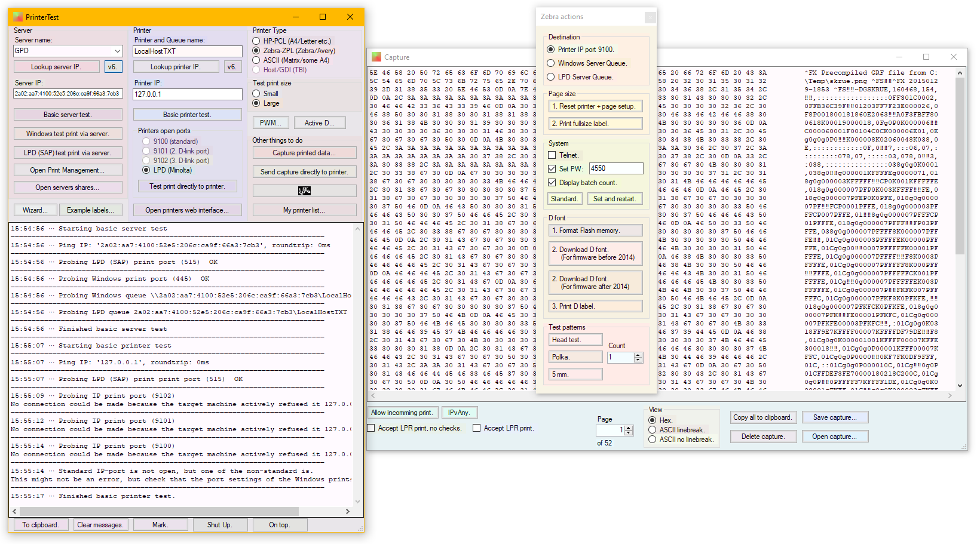The height and width of the screenshot is (544, 980).
Task: Toggle Display batch count checkbox
Action: click(x=552, y=183)
